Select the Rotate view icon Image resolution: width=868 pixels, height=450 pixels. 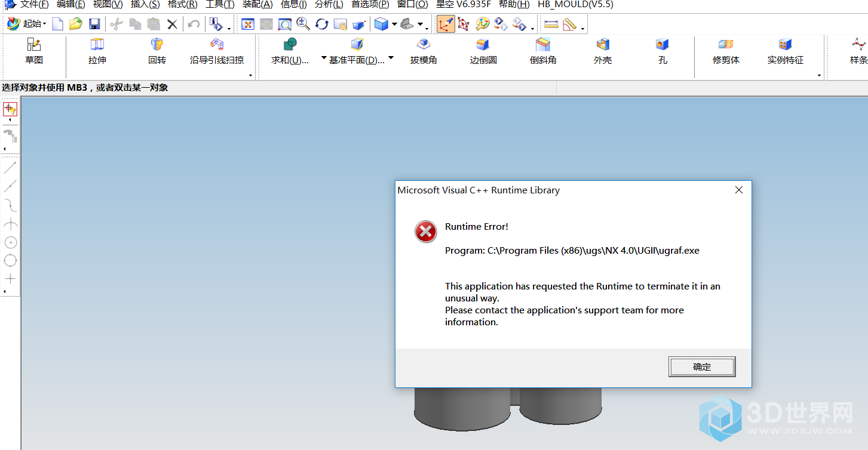pyautogui.click(x=322, y=24)
